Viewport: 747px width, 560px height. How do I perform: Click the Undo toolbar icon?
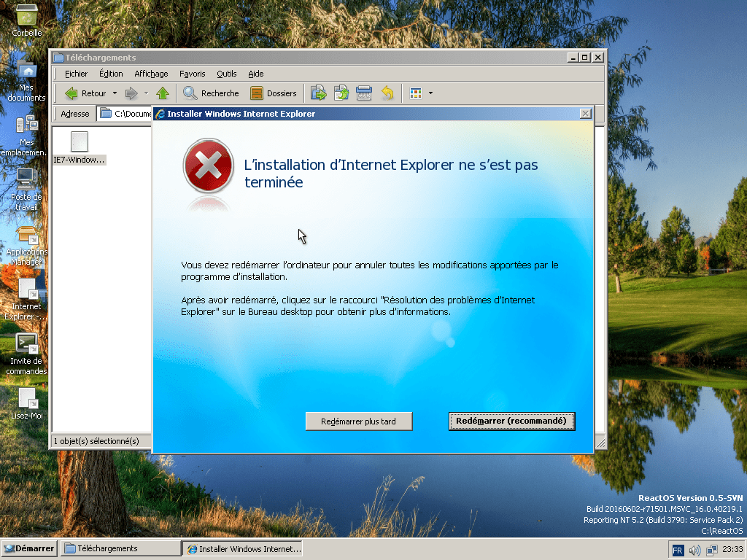tap(387, 93)
